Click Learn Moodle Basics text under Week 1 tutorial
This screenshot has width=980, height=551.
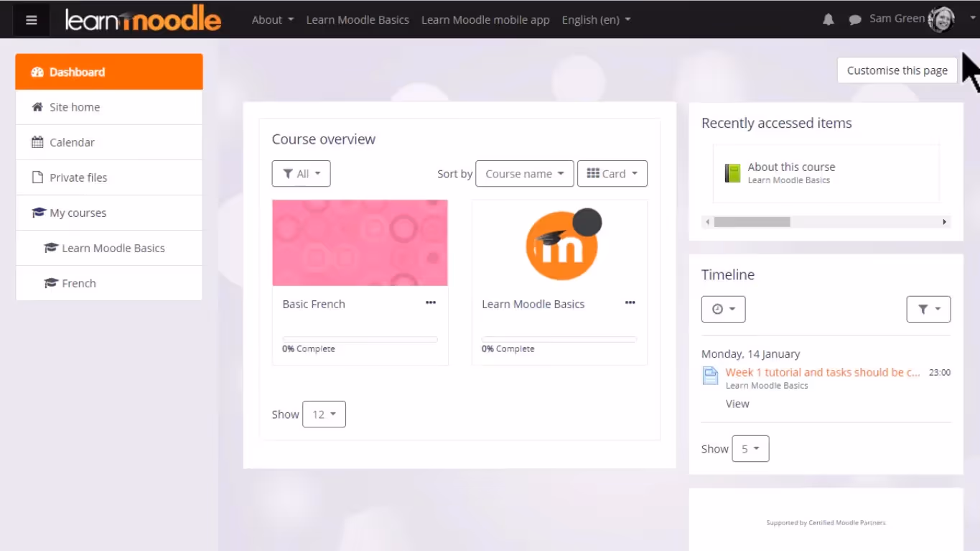[767, 386]
